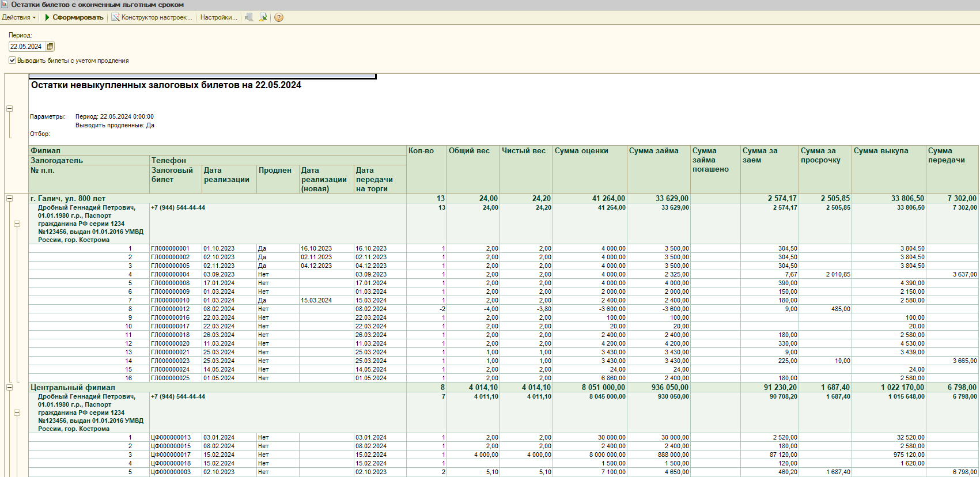
Task: Click ticket ГЛ000000018 cell
Action: [x=176, y=335]
